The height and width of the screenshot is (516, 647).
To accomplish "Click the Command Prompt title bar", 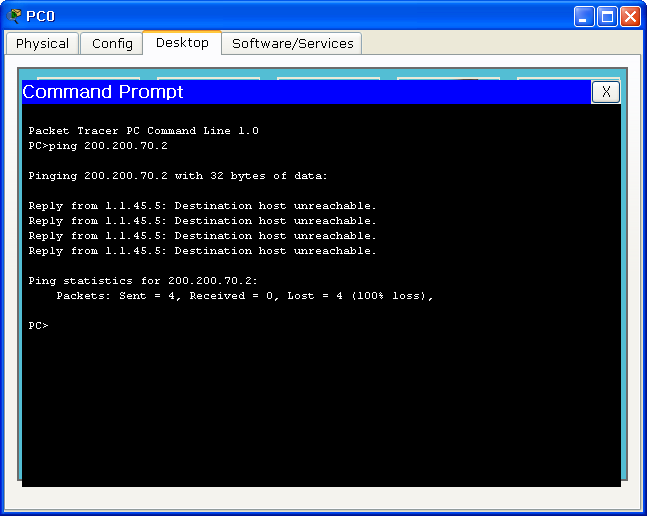I will [x=307, y=92].
